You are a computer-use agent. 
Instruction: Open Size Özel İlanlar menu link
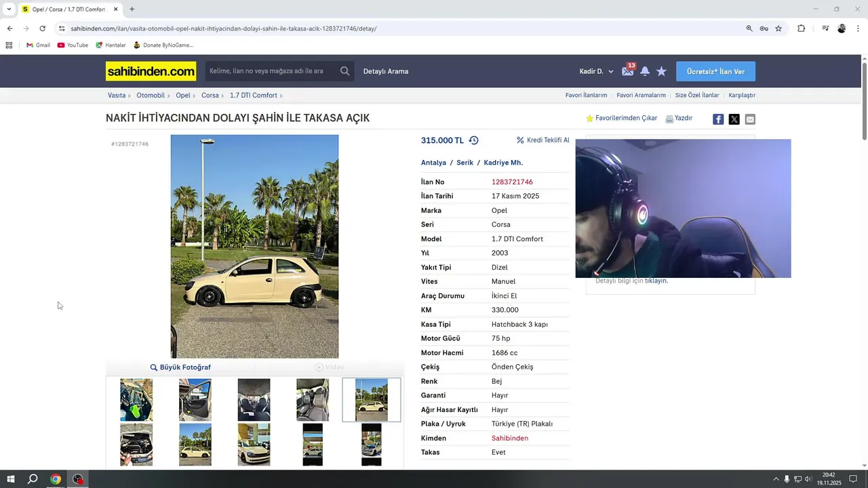[x=696, y=96]
